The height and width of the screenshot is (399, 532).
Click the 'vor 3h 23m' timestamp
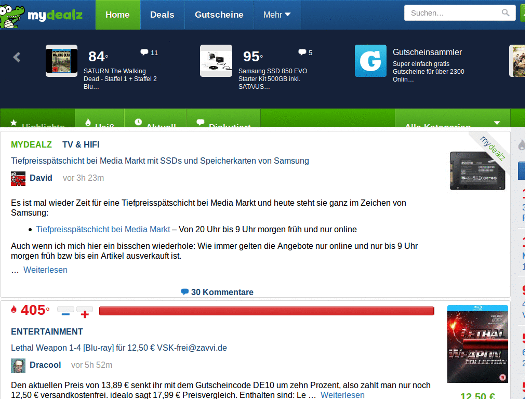pos(83,178)
